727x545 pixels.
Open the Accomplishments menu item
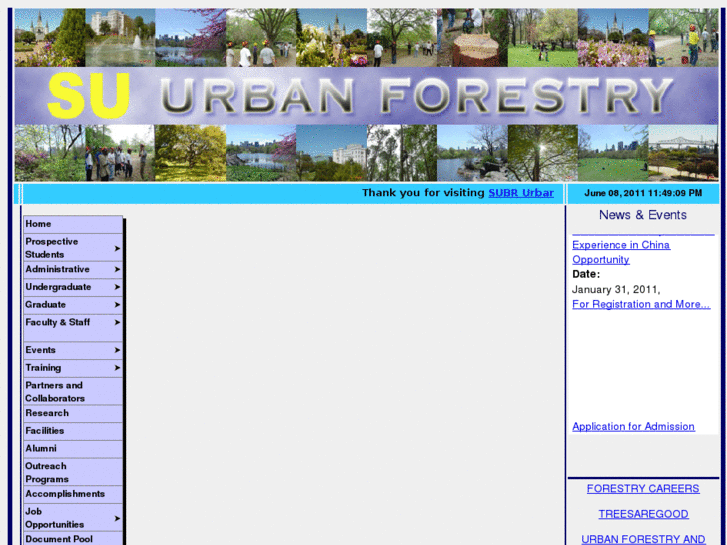pyautogui.click(x=73, y=494)
